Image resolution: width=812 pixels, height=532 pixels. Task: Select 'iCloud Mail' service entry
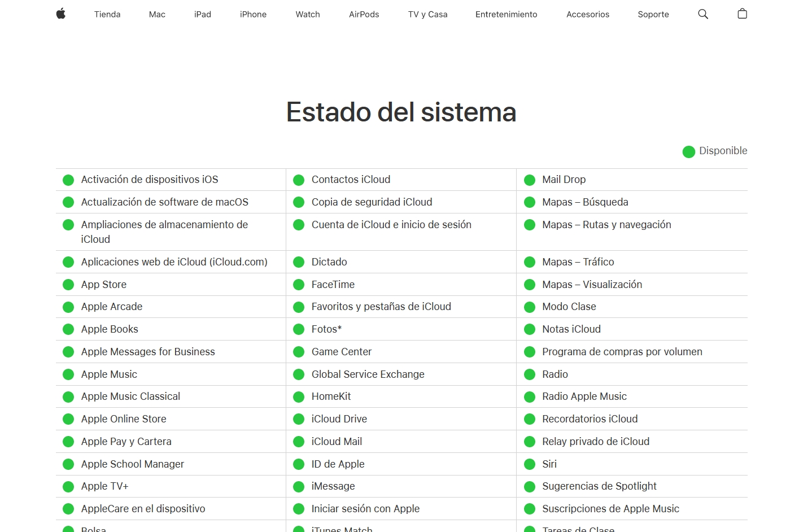[x=337, y=442]
